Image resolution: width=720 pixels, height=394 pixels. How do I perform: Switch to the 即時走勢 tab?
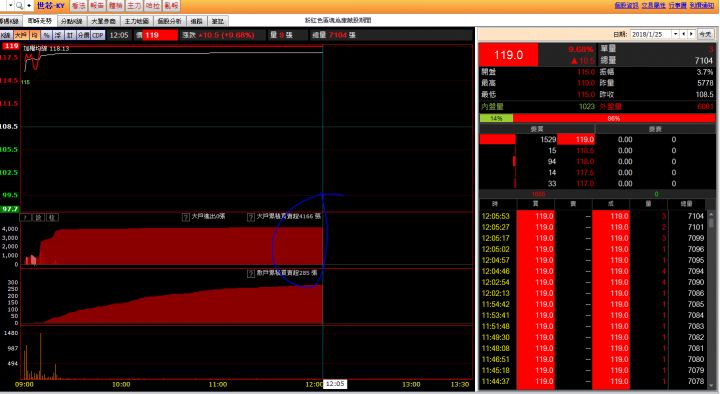coord(39,21)
